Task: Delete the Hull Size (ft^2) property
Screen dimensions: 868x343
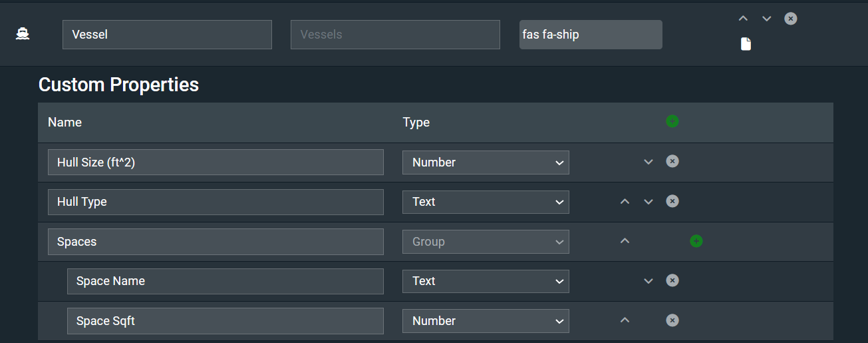Action: point(672,161)
